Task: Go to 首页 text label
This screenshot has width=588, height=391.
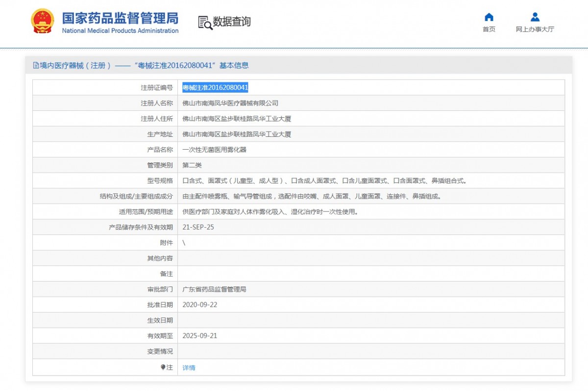Action: coord(489,29)
